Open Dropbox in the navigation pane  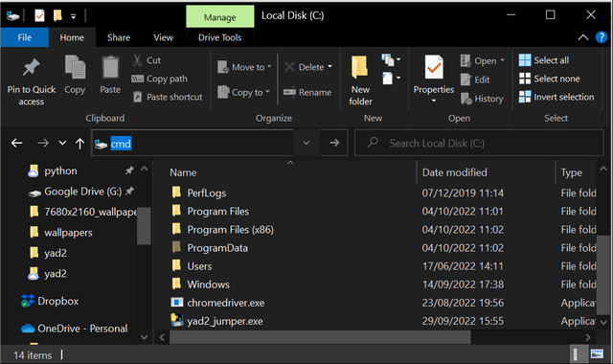coord(50,301)
